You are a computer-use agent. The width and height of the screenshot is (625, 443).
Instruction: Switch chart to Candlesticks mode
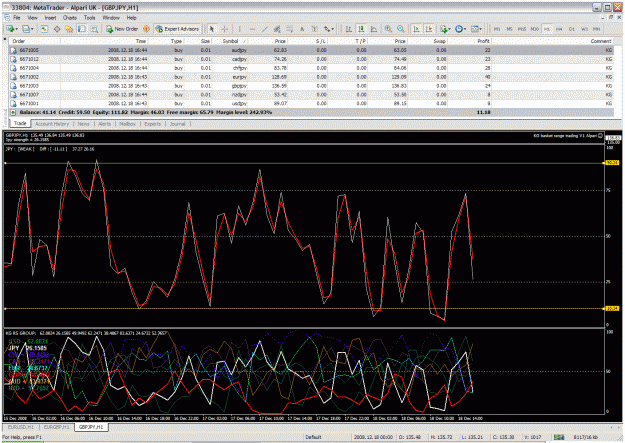point(361,29)
